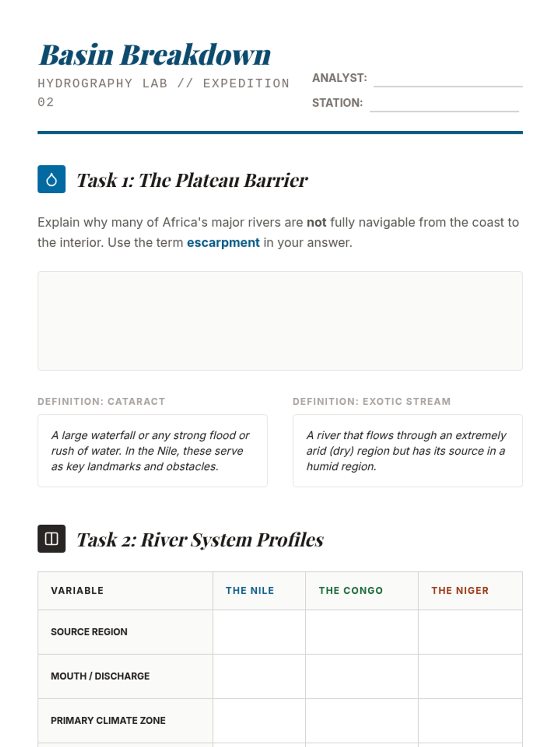This screenshot has height=747, width=560.
Task: Click the blue escarpment term
Action: click(x=223, y=243)
